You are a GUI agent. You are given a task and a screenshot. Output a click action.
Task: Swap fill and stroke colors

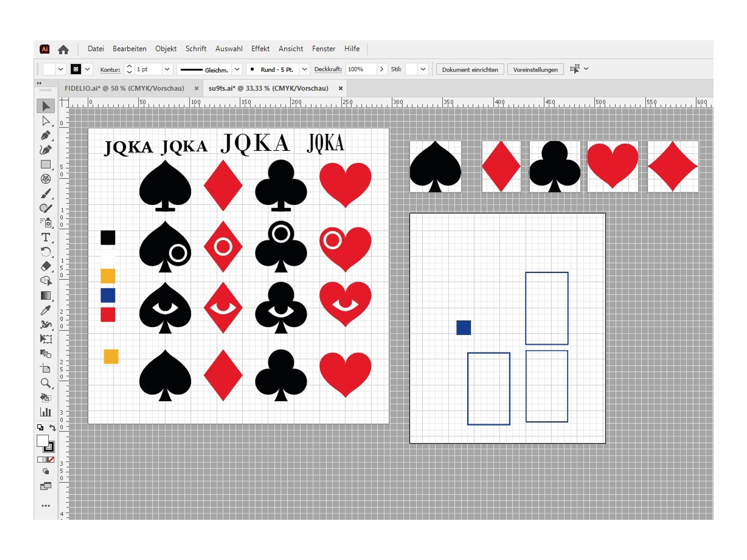pos(53,427)
